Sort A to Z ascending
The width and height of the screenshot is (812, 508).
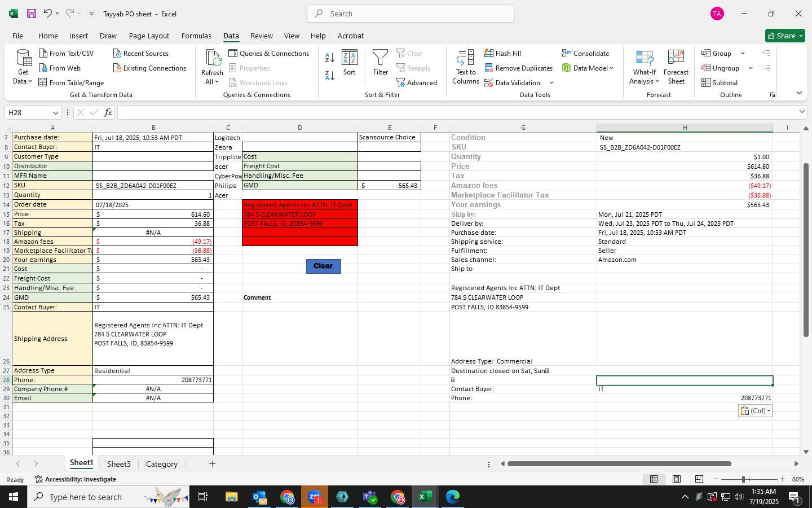330,58
